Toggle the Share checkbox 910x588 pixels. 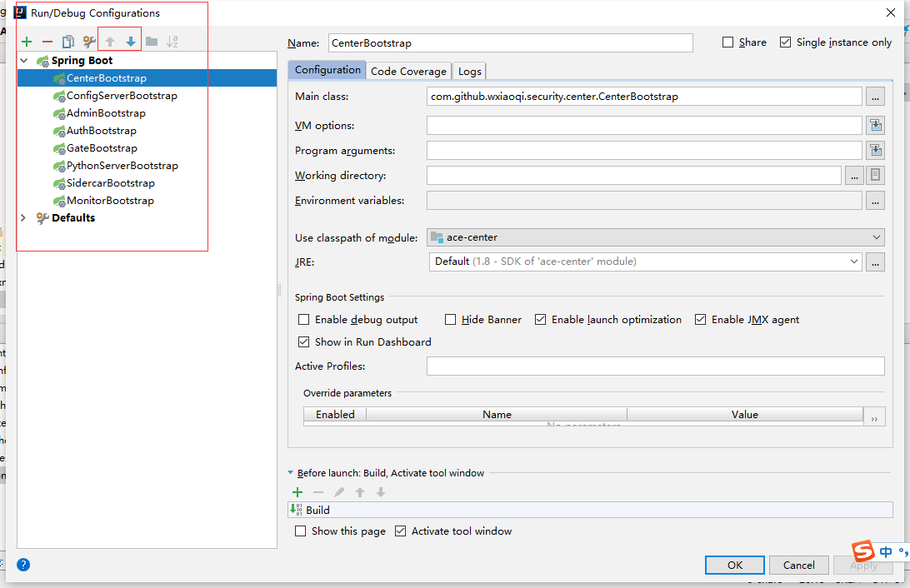coord(727,42)
